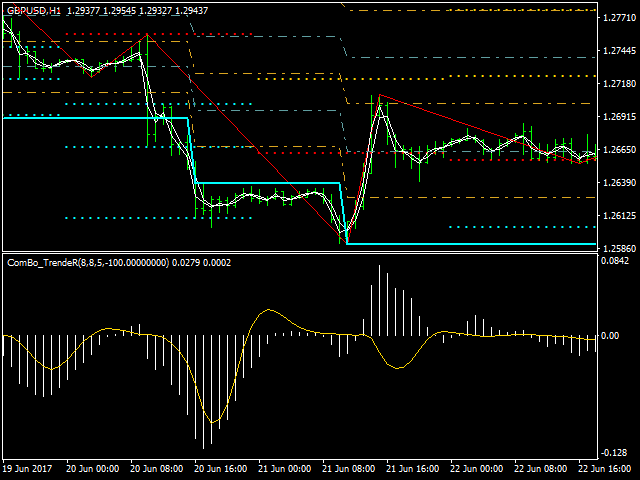This screenshot has height=480, width=640.
Task: Click the 1.25860 price axis label
Action: coord(617,248)
